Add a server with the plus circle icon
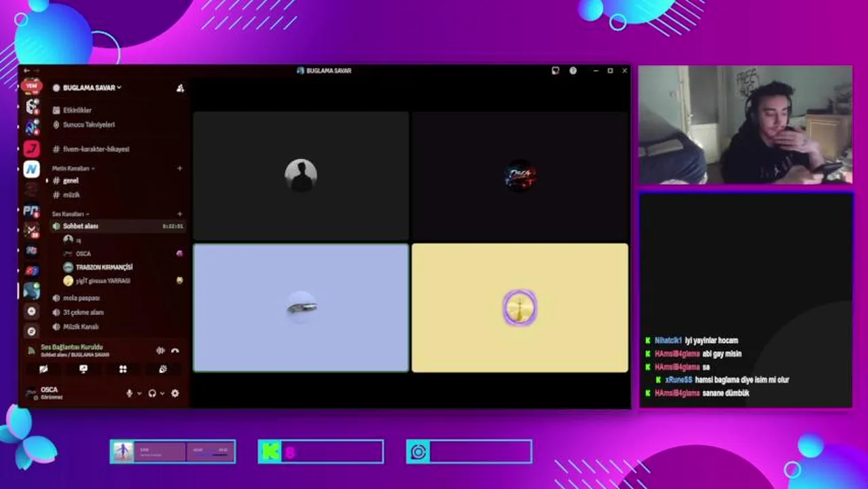The width and height of the screenshot is (868, 489). pyautogui.click(x=31, y=311)
